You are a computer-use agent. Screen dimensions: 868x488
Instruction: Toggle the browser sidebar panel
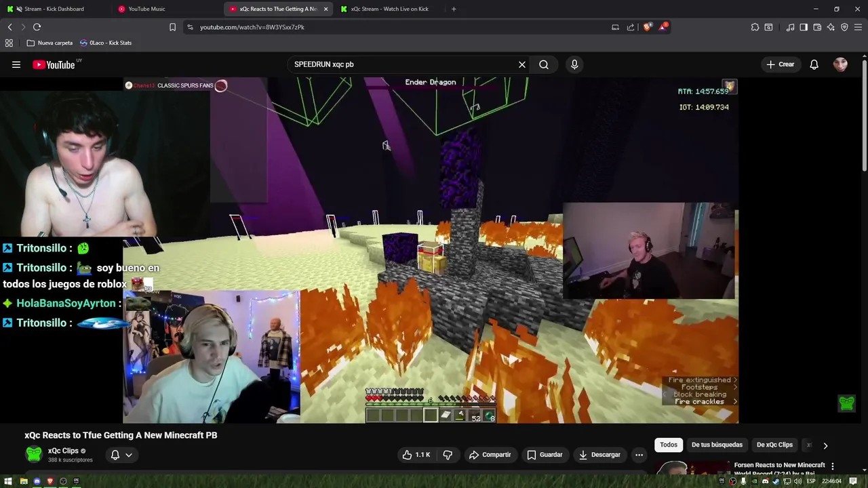click(x=804, y=27)
